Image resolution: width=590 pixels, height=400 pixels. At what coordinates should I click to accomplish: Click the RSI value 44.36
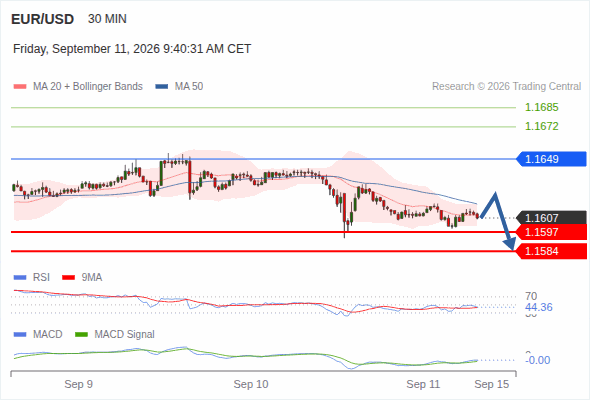click(538, 307)
